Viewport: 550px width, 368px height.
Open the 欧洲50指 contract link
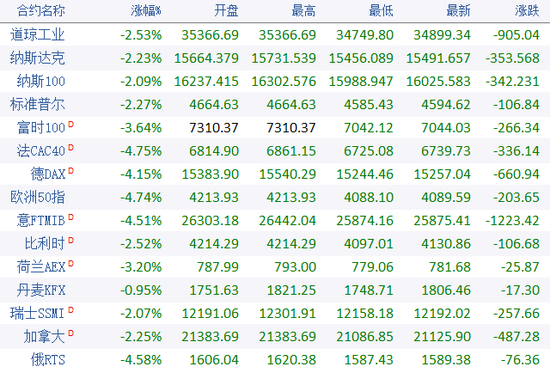(38, 197)
